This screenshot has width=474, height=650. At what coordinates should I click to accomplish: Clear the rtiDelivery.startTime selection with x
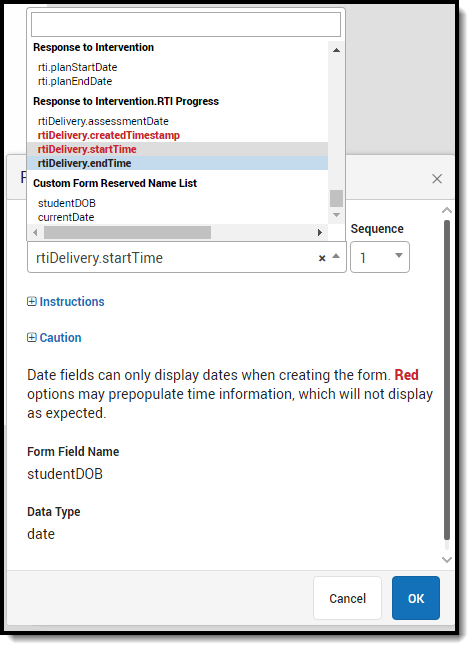tap(322, 258)
